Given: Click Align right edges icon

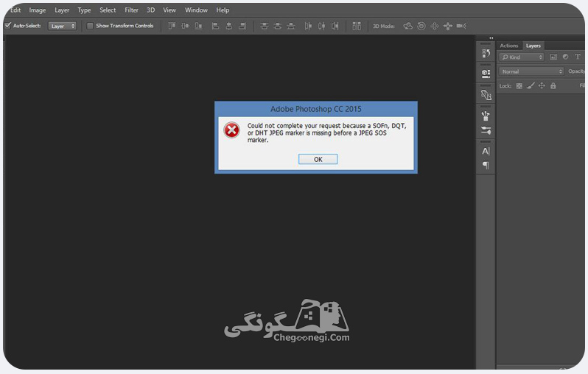Looking at the screenshot, I should coord(242,26).
